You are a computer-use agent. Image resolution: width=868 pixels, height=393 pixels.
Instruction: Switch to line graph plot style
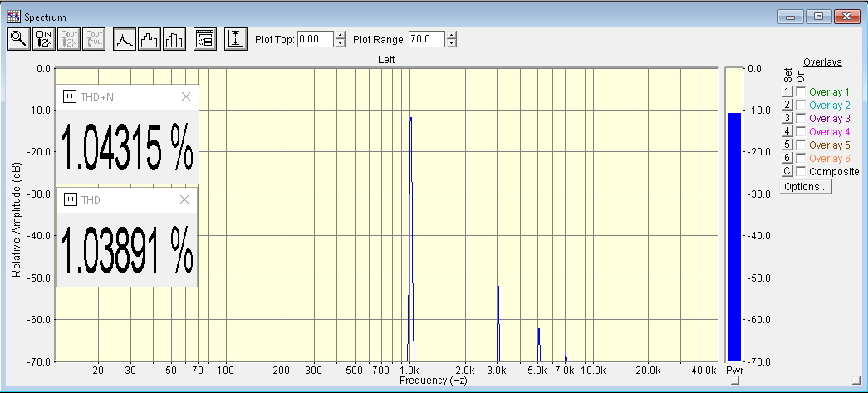pos(124,39)
